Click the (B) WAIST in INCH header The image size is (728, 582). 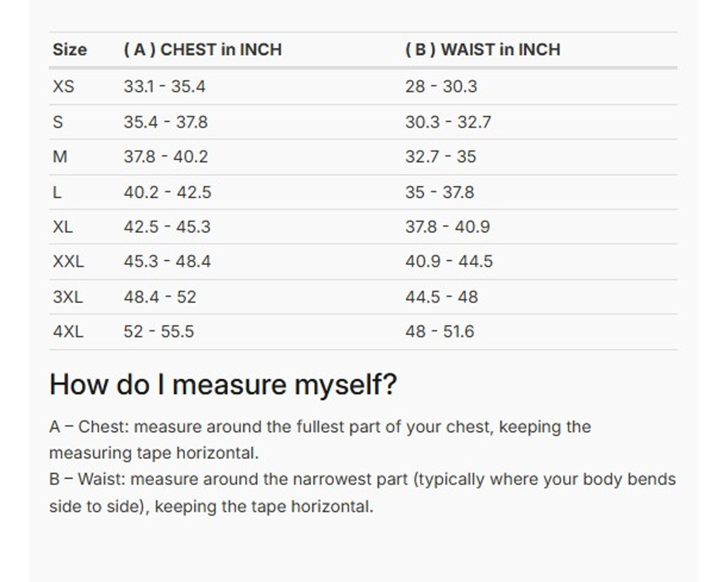pyautogui.click(x=482, y=50)
